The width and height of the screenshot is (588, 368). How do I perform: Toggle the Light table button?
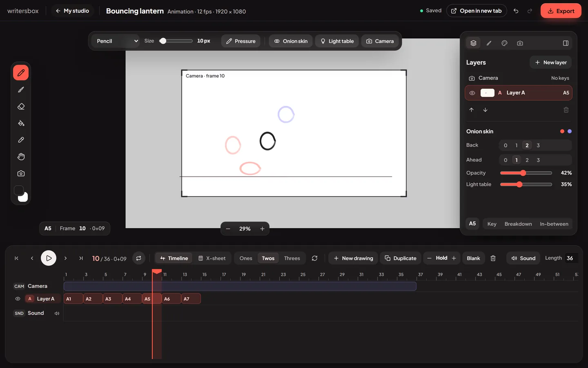[337, 41]
